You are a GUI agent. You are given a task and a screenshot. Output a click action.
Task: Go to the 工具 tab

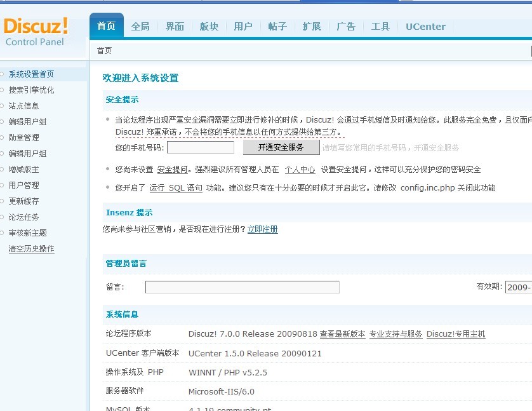[380, 27]
